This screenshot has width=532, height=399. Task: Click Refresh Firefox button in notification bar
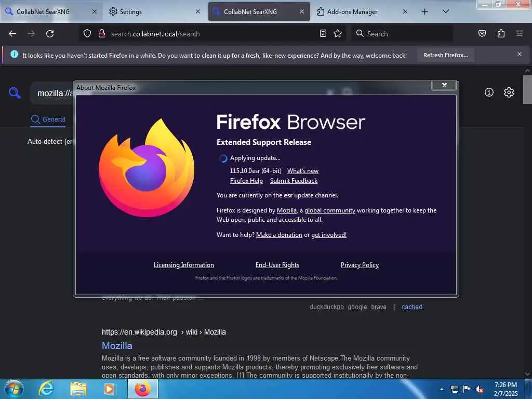445,55
